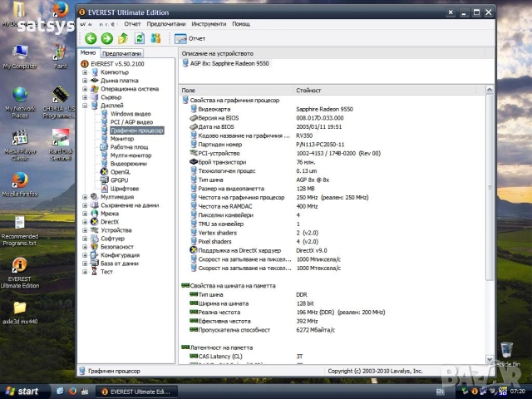The width and height of the screenshot is (532, 399).
Task: Click the Стойност column header
Action: (x=384, y=91)
